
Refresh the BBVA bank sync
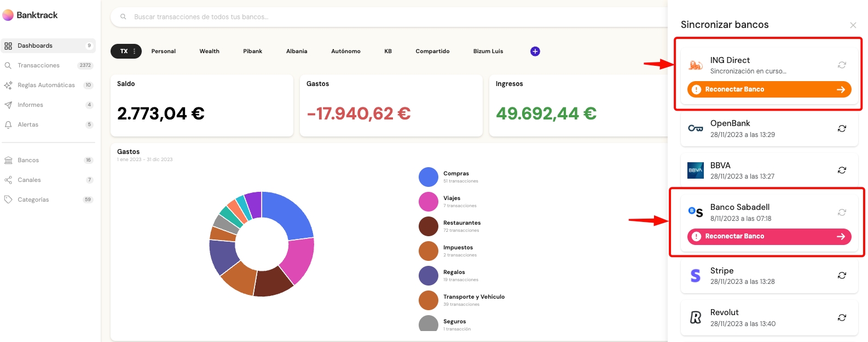point(842,170)
